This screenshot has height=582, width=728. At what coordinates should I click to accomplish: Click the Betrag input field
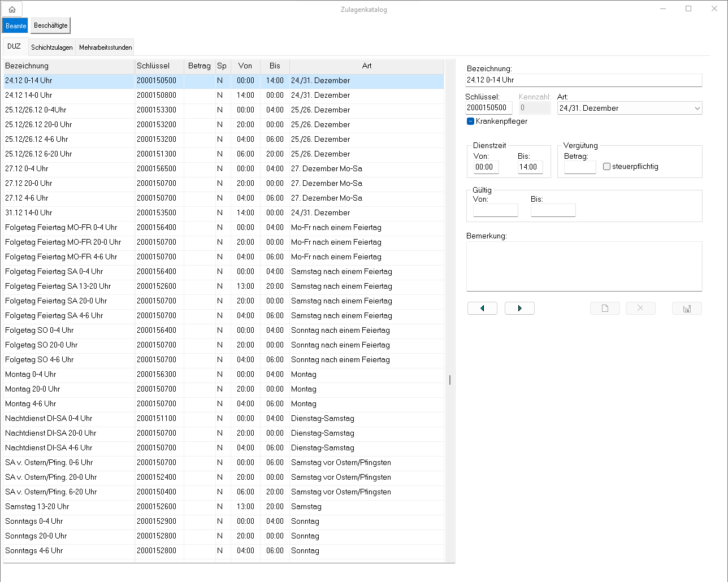click(579, 167)
